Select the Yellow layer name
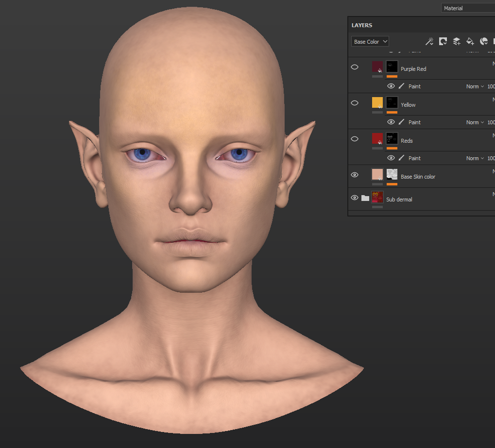495x448 pixels. (x=408, y=105)
